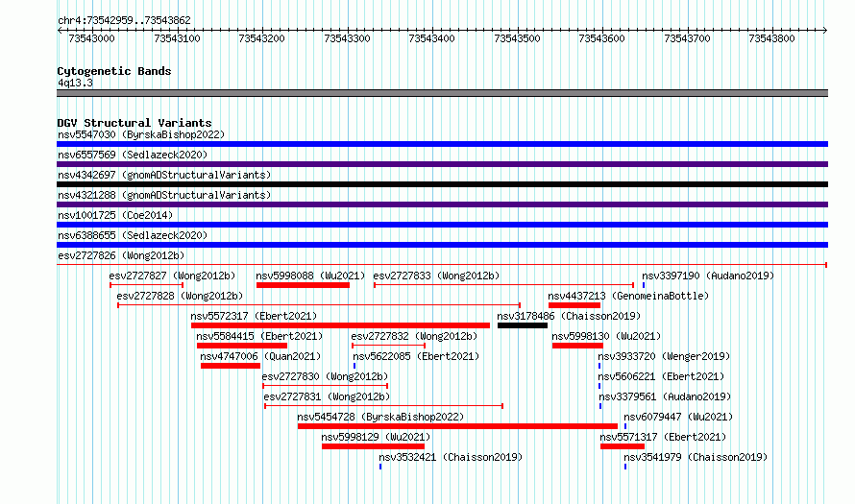Click the chr4:73542959..73543862 region label

[124, 20]
